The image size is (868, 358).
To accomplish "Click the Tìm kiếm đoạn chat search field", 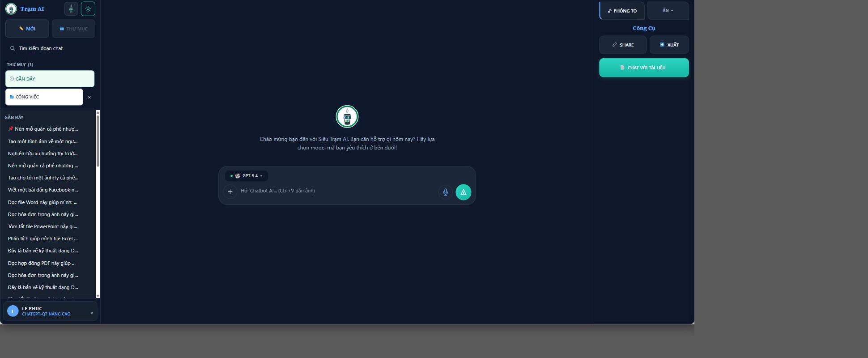I will click(x=50, y=48).
